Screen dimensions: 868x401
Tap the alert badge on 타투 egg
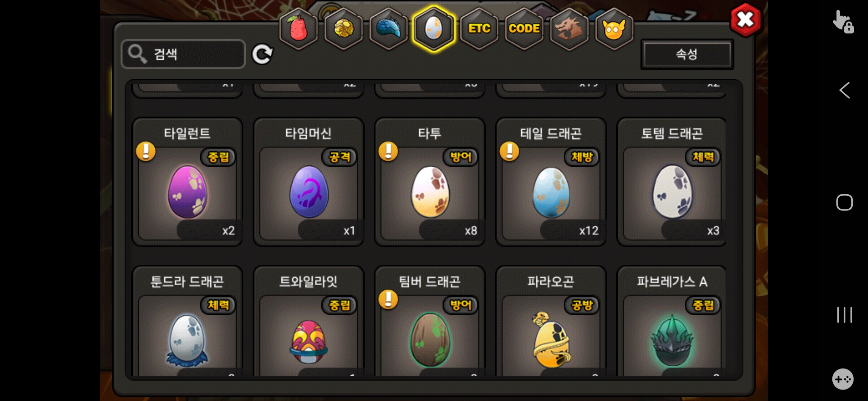tap(388, 151)
